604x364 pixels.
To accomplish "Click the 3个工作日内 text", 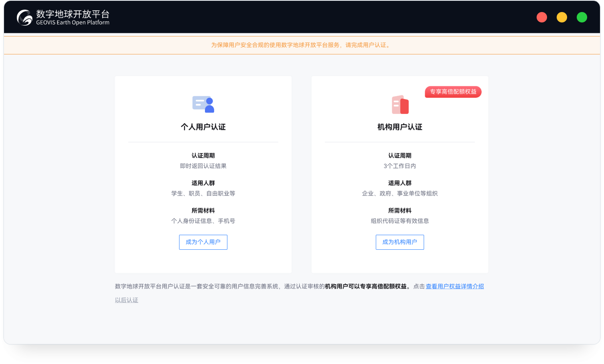I will click(x=400, y=166).
